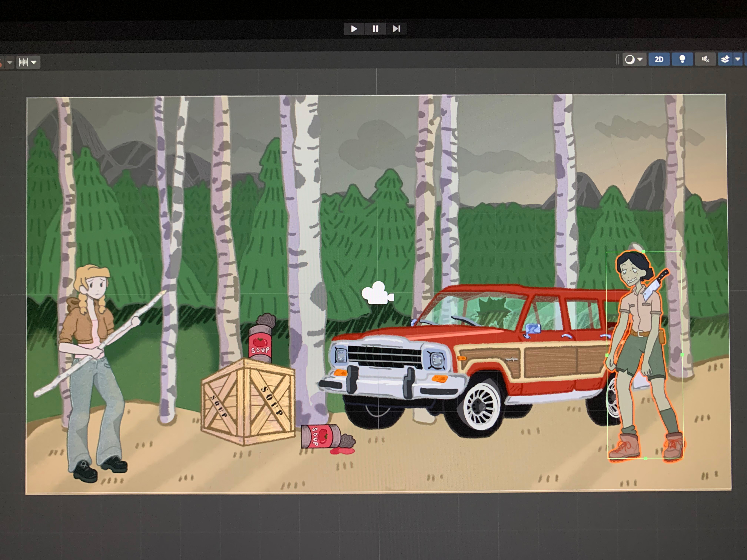This screenshot has height=560, width=747.
Task: Expand dropdown arrow beside the red magnet icon
Action: pos(10,62)
